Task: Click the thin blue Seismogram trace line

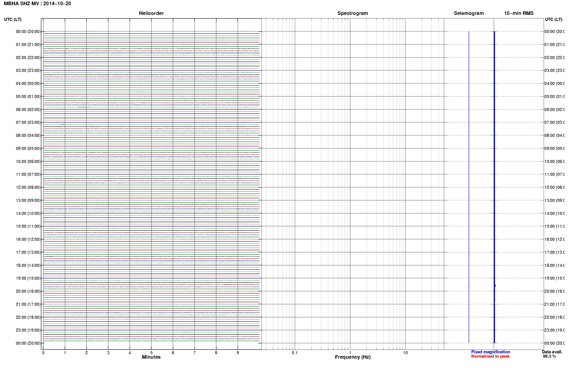Action: 469,187
